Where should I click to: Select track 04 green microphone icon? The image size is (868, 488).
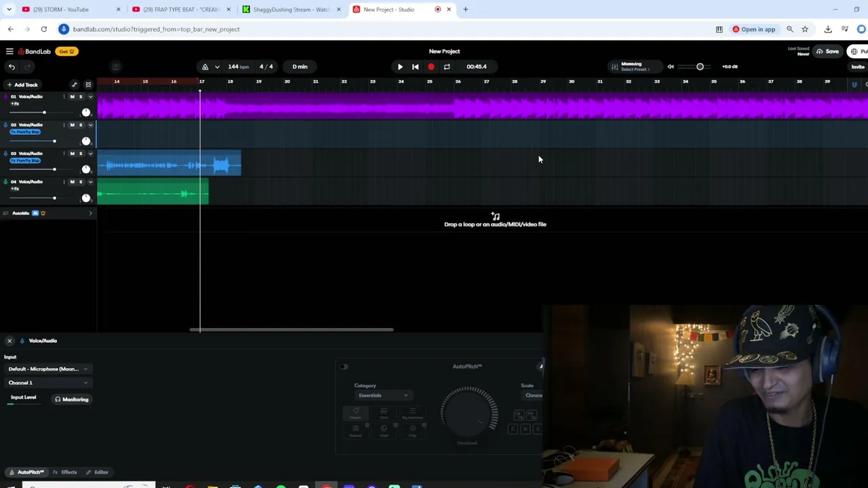pyautogui.click(x=6, y=182)
